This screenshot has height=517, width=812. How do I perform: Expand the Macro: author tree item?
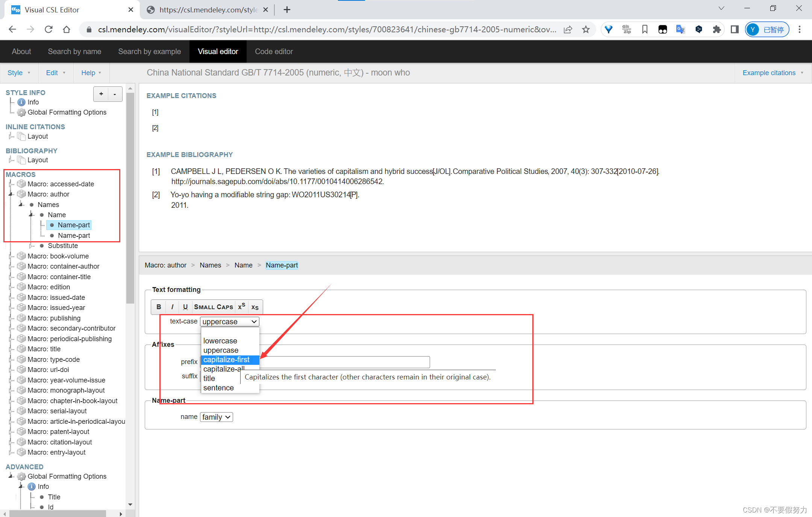coord(11,194)
